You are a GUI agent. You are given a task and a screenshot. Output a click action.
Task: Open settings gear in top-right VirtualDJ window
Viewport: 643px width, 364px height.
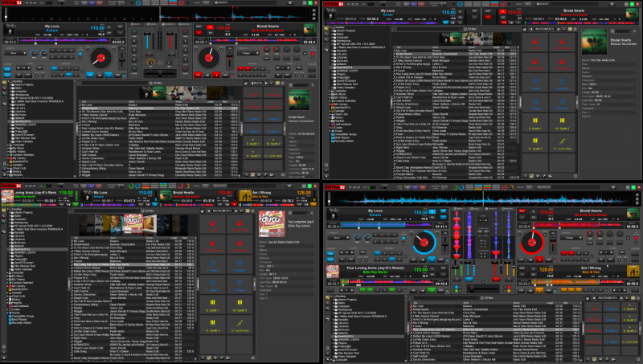[x=613, y=4]
